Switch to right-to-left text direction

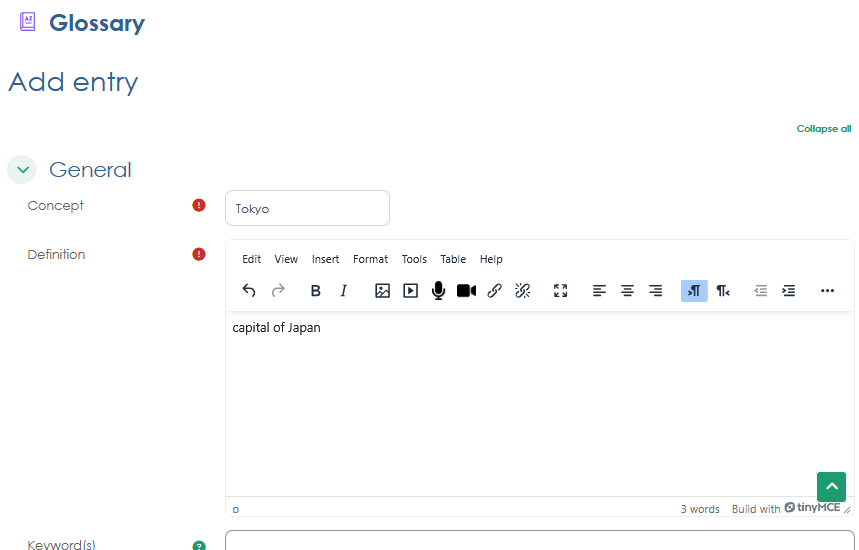click(722, 291)
